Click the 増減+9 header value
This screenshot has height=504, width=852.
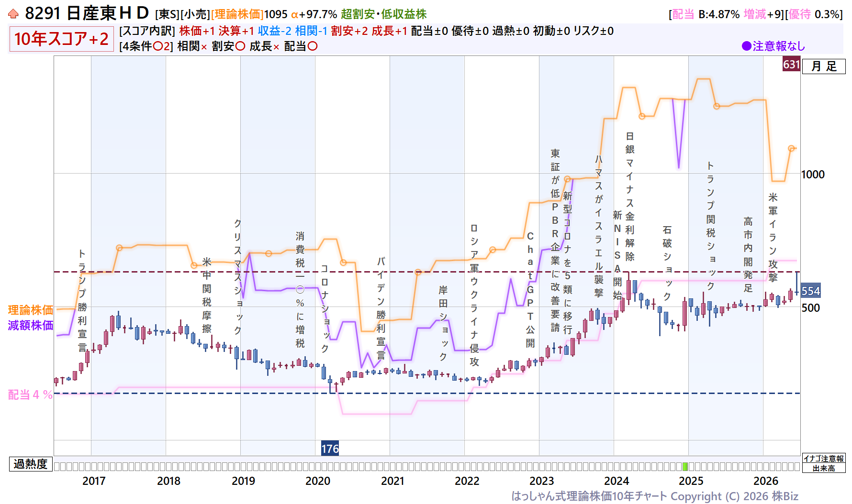click(x=762, y=14)
